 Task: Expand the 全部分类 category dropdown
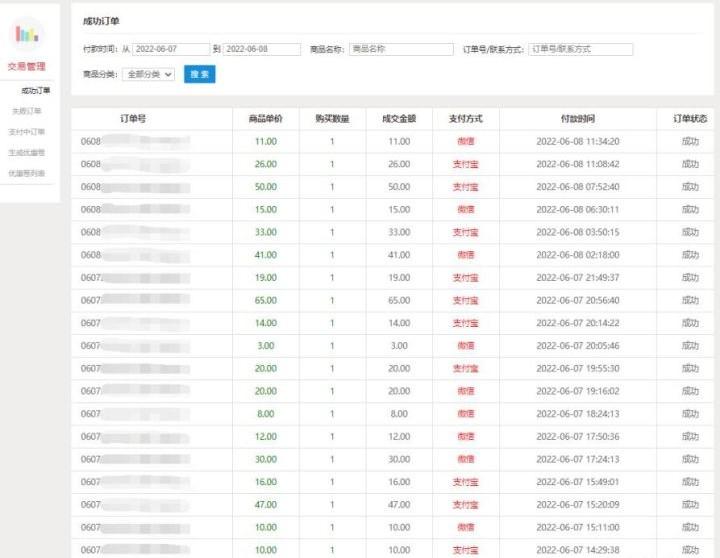tap(148, 74)
